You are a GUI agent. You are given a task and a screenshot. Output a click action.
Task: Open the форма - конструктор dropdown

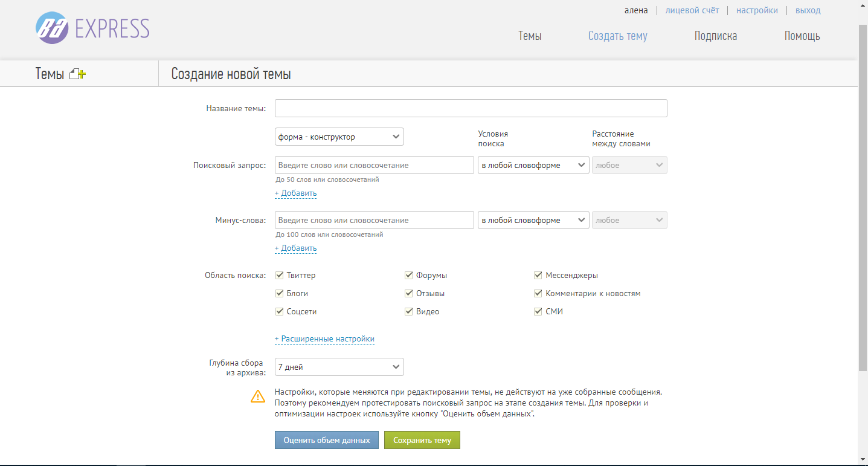tap(339, 137)
